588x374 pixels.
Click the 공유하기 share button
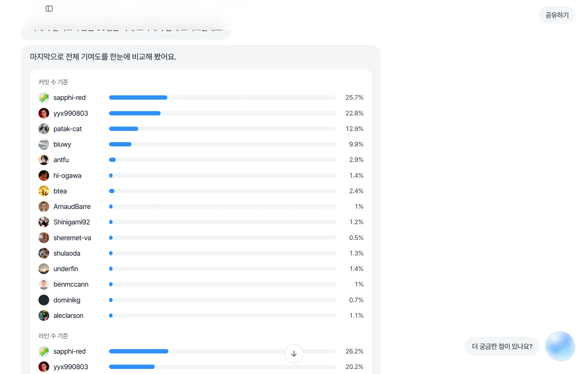[557, 15]
